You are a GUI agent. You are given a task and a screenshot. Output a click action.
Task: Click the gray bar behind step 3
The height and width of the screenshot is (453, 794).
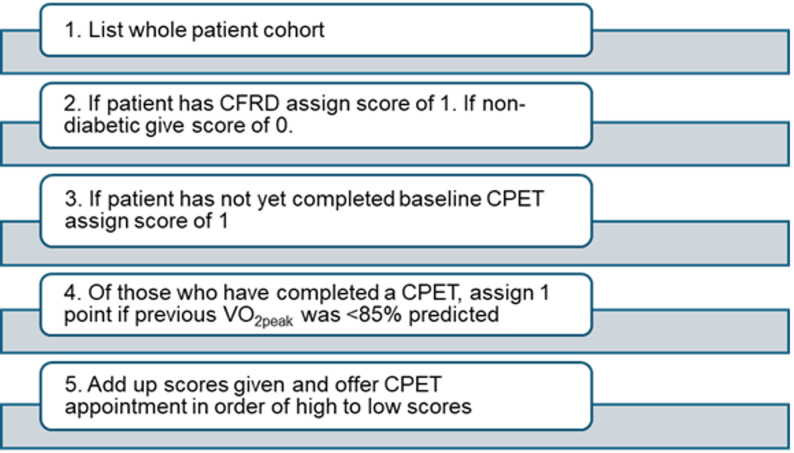(691, 243)
